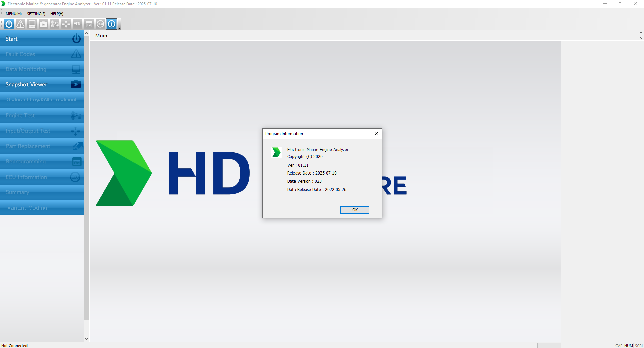This screenshot has width=644, height=348.
Task: Click 'Electronic Marine Engine Analyzer' dialog text
Action: click(x=318, y=150)
